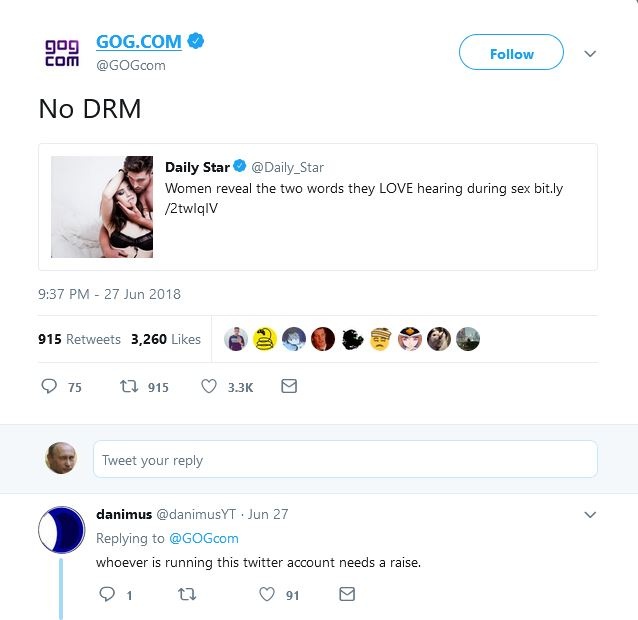The width and height of the screenshot is (638, 620).
Task: Like danimus's reply with the heart icon
Action: [x=267, y=594]
